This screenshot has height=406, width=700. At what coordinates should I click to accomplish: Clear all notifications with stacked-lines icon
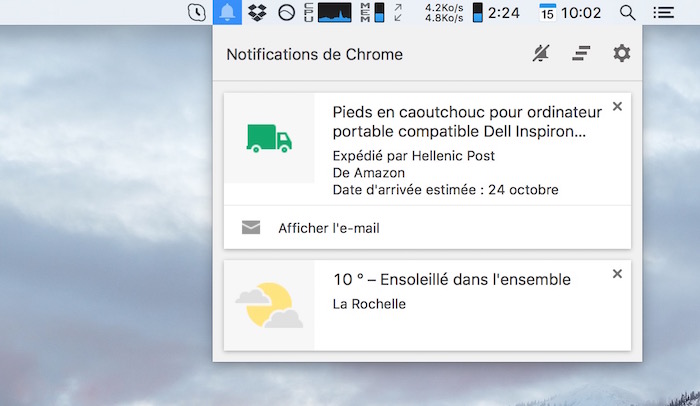(x=581, y=54)
